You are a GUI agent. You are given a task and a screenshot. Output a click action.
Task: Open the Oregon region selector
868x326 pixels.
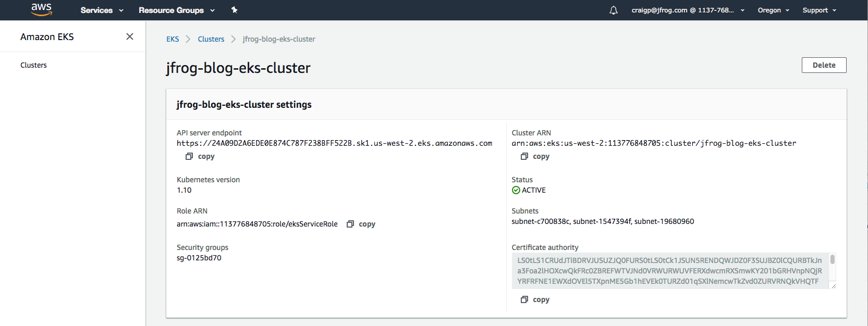[774, 10]
